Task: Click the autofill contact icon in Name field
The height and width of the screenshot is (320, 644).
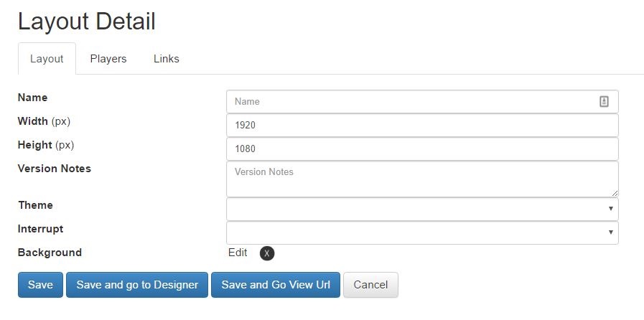Action: (604, 101)
